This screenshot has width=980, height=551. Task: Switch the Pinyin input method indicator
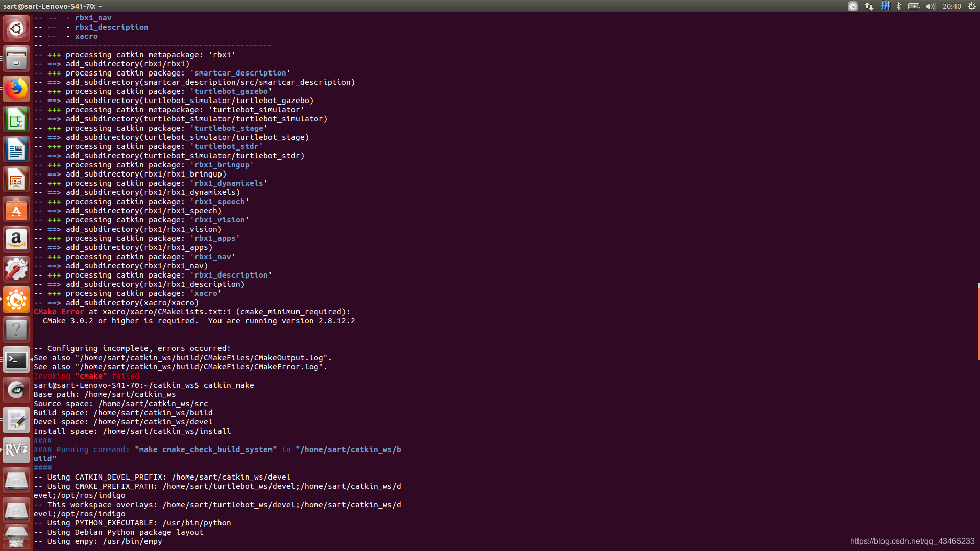click(x=885, y=6)
